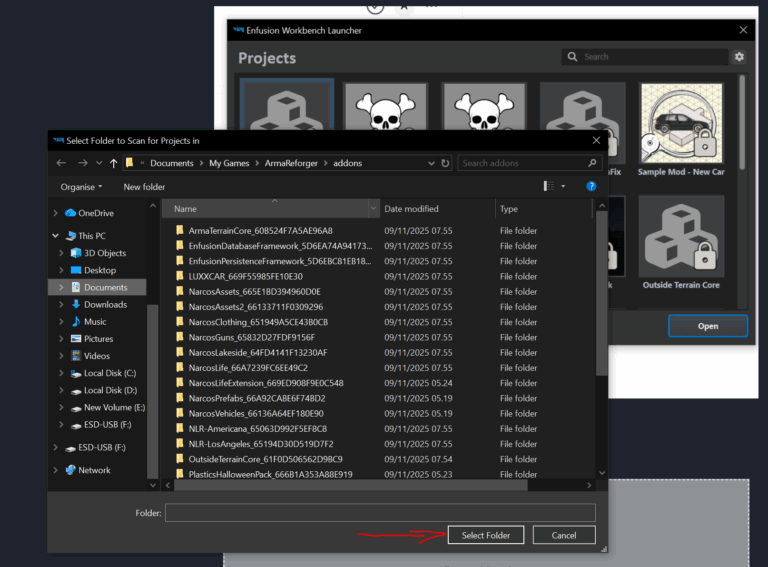768x567 pixels.
Task: Expand the Local Disk (C:) node
Action: tap(62, 373)
